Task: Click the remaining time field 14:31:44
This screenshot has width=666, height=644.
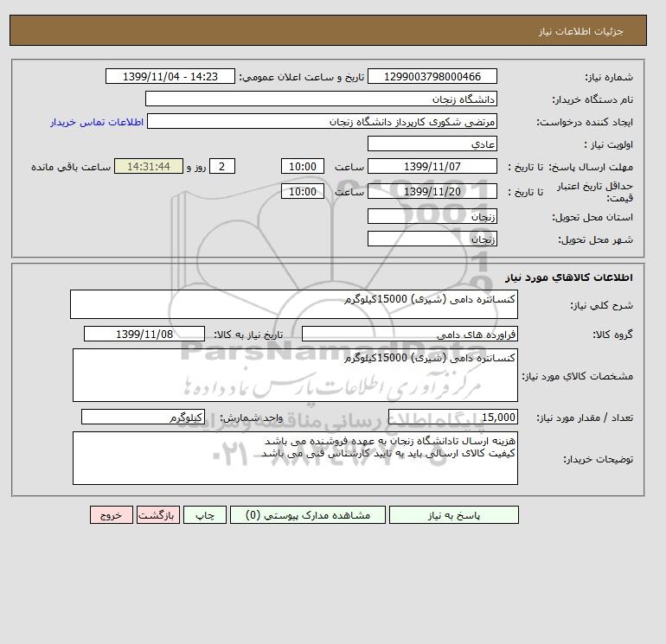Action: pos(149,167)
